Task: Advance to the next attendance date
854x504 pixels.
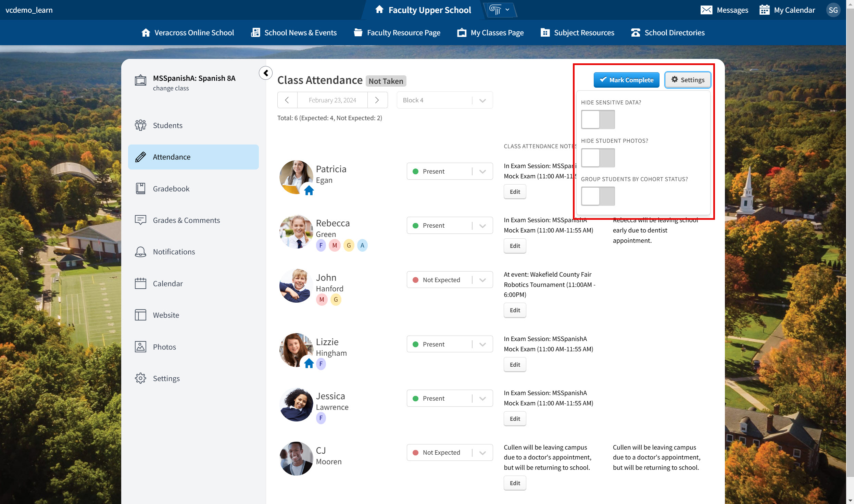Action: point(377,100)
